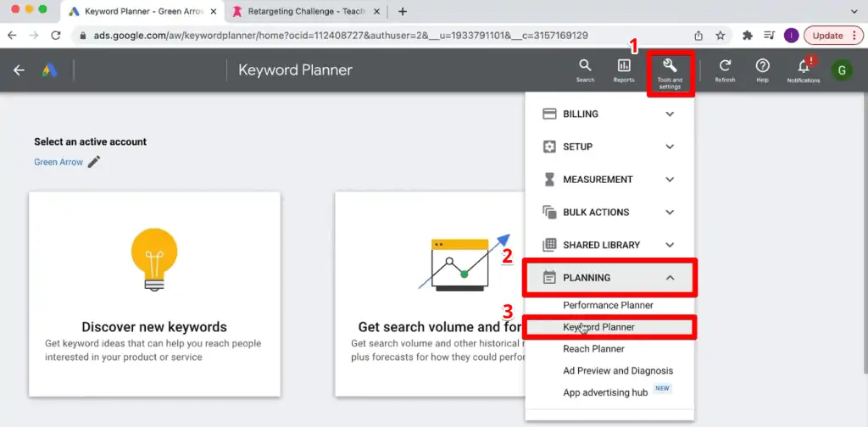Image resolution: width=868 pixels, height=427 pixels.
Task: Click the Keyword Planner page title
Action: [295, 70]
